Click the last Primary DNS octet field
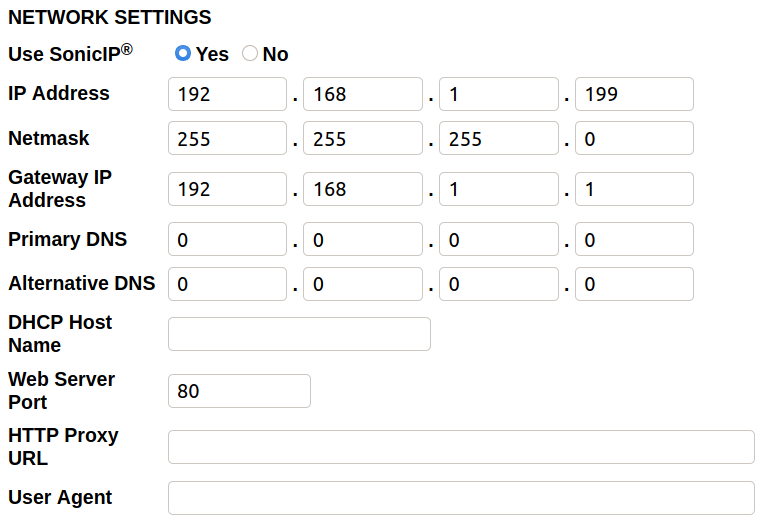 click(x=634, y=239)
